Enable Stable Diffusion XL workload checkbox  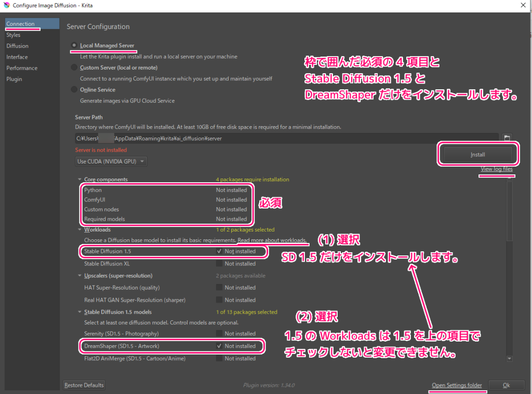[219, 264]
